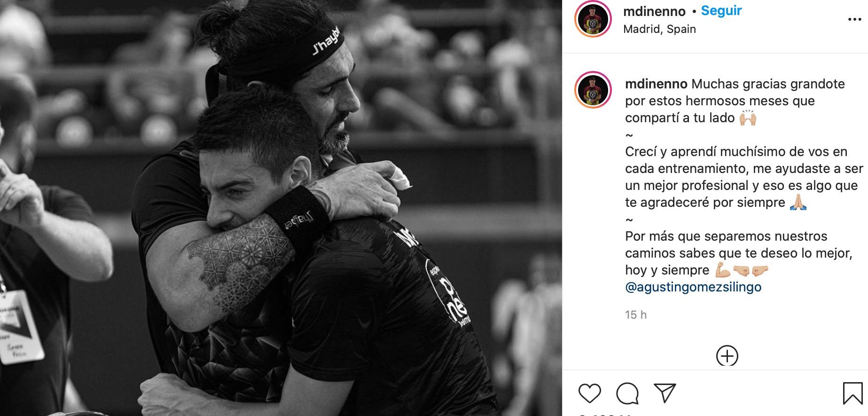
Task: Click the mdinenno username in the caption
Action: 656,84
